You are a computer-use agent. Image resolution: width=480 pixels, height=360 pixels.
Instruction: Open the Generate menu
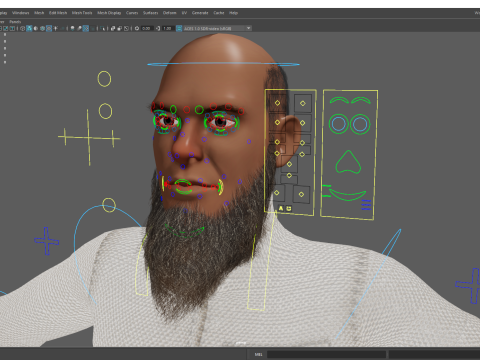200,13
